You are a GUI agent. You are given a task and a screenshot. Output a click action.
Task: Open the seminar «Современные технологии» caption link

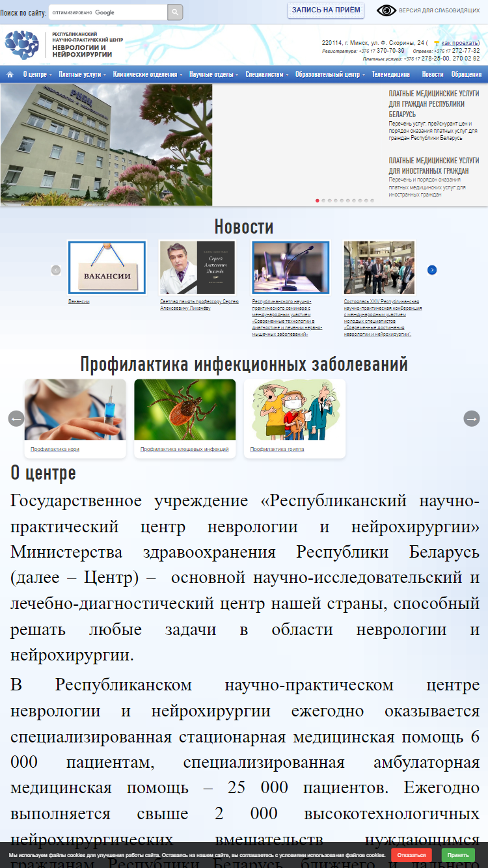(287, 318)
